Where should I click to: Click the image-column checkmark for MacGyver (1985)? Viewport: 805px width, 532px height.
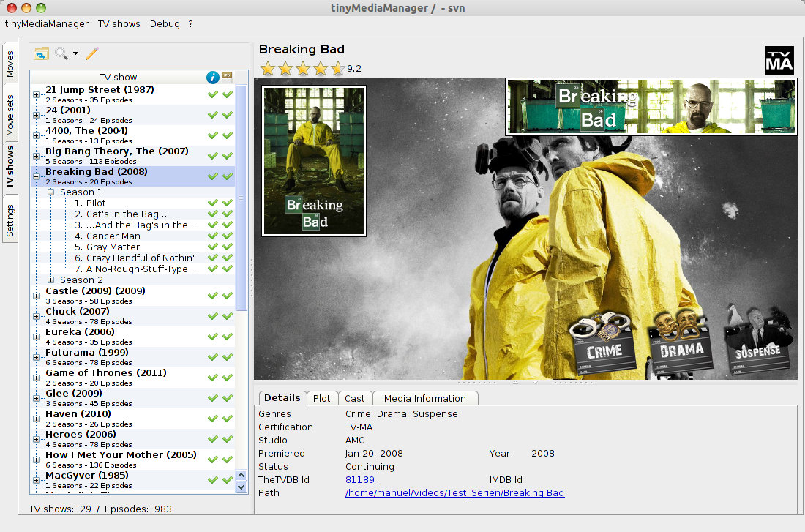click(228, 480)
